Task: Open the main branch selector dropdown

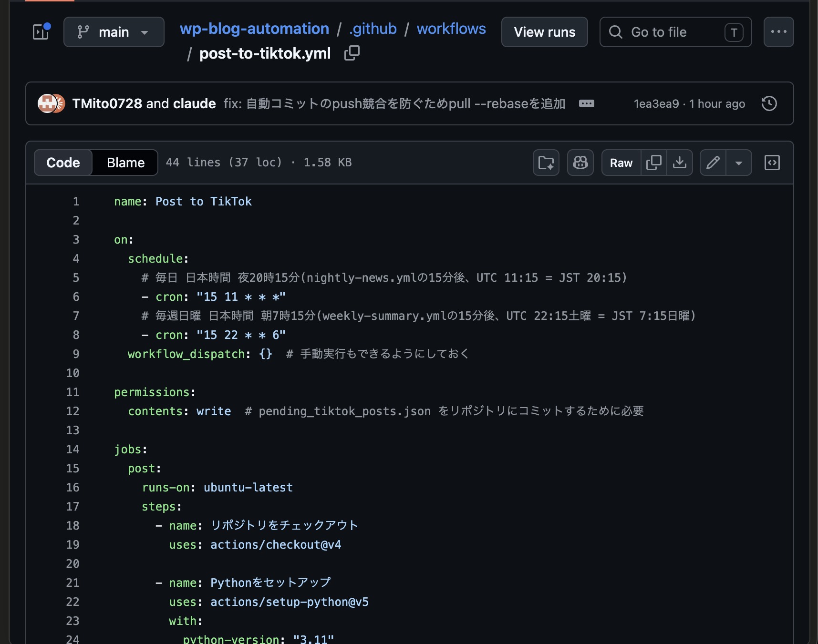Action: [x=114, y=32]
